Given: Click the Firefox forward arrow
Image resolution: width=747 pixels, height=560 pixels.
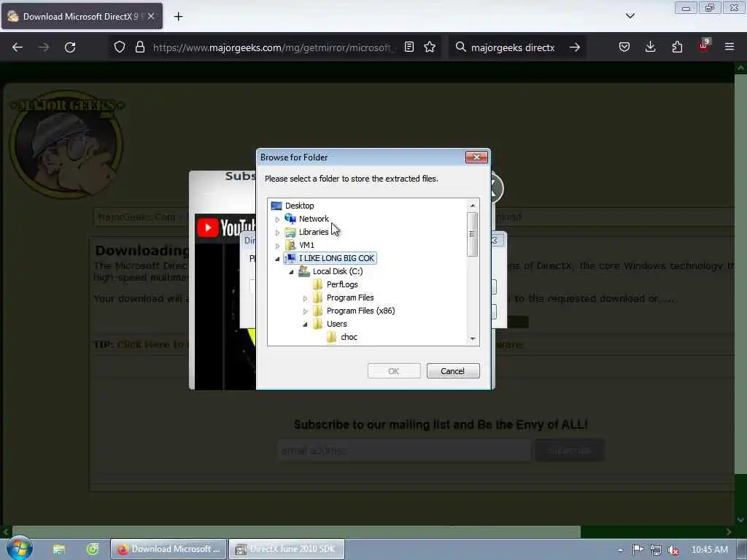Looking at the screenshot, I should [x=43, y=47].
